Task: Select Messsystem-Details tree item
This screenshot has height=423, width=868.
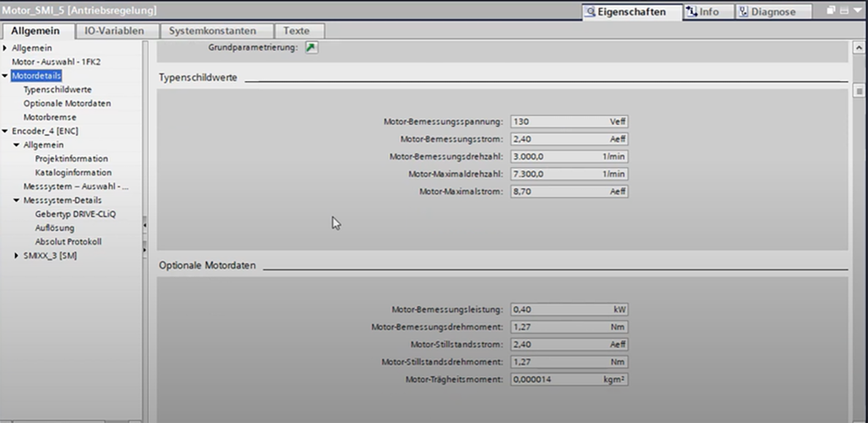Action: click(x=62, y=200)
